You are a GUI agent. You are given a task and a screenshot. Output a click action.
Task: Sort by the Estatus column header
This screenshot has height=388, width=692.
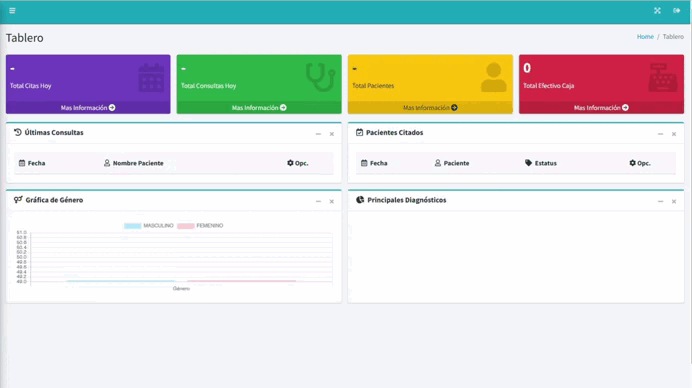pos(541,163)
